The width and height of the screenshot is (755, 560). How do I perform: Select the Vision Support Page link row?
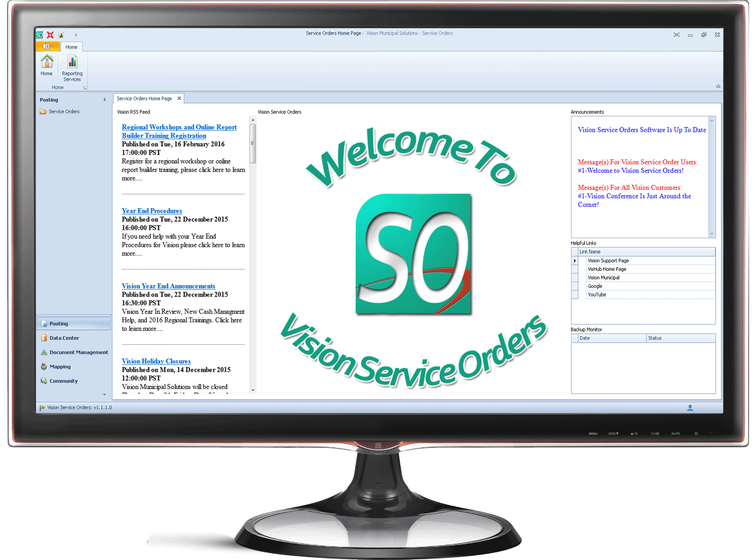point(651,261)
